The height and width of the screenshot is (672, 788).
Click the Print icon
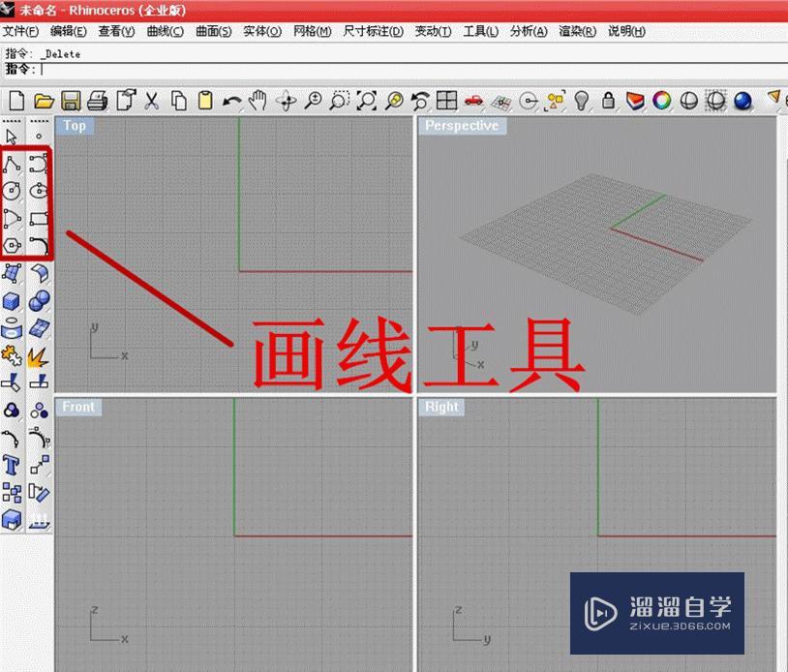click(x=98, y=101)
